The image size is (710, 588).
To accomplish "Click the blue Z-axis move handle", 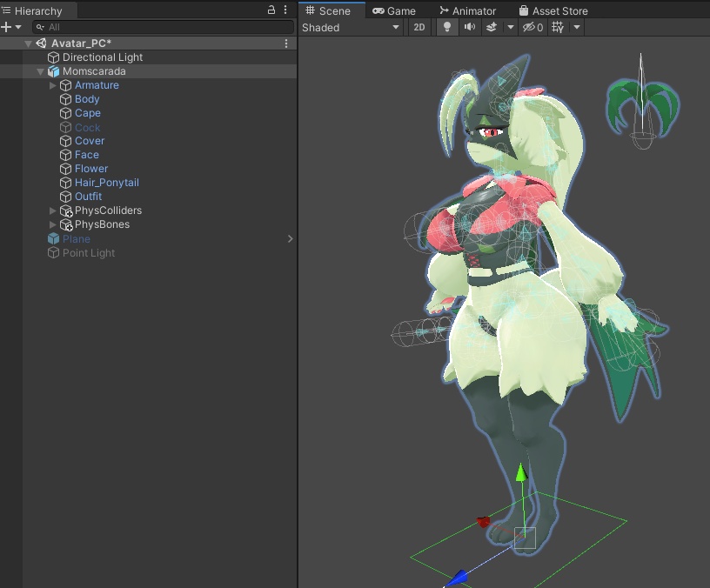I will coord(456,578).
